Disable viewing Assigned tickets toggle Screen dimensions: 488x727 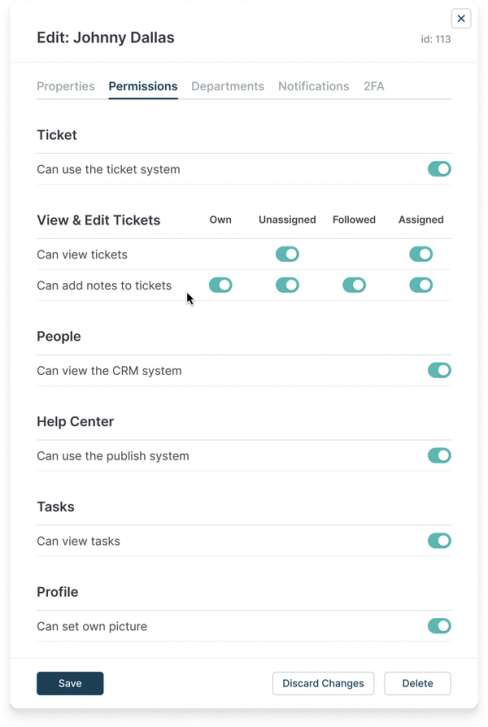[x=421, y=254]
